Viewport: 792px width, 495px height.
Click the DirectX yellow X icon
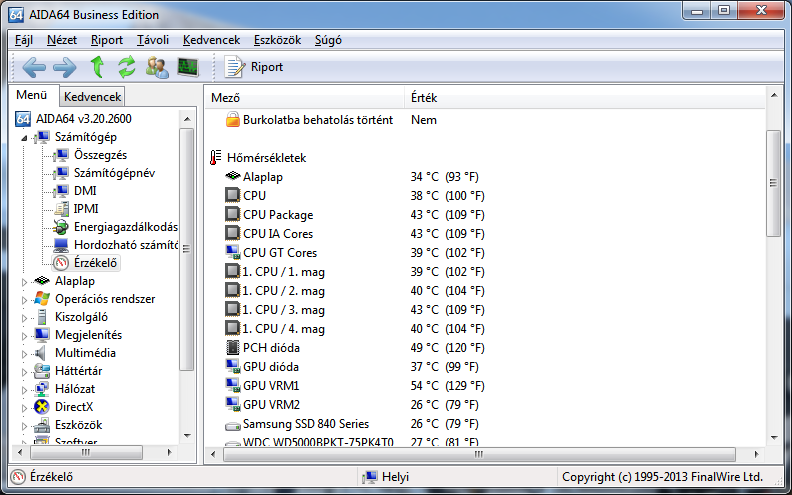click(x=41, y=407)
